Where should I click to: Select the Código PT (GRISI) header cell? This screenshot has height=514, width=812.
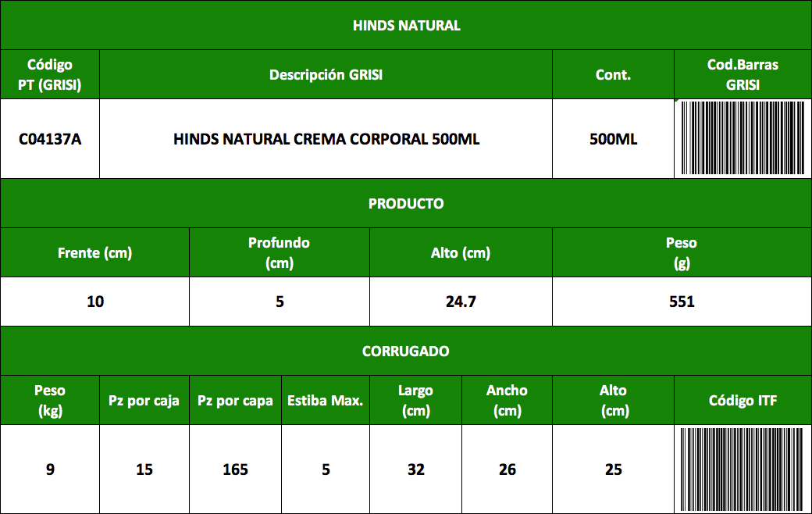tap(50, 75)
